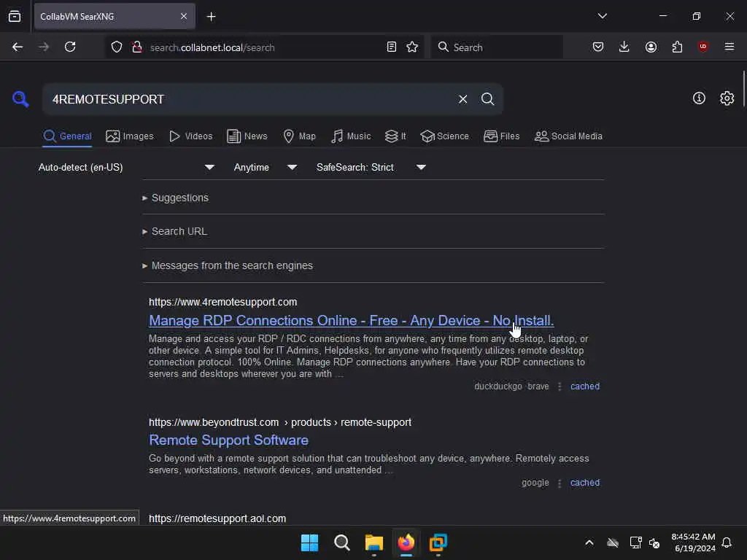Bookmark this page with star icon

tap(412, 47)
